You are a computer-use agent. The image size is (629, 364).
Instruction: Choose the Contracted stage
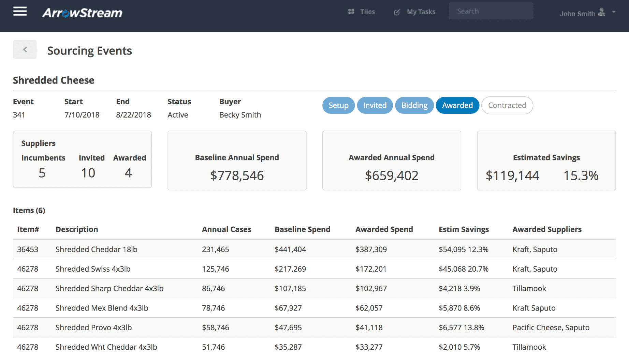507,105
